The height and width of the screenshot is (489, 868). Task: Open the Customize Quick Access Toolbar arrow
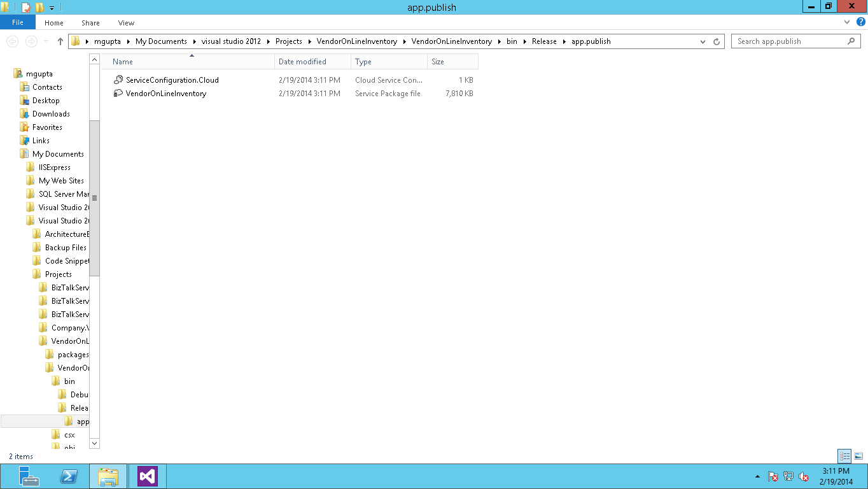[52, 8]
